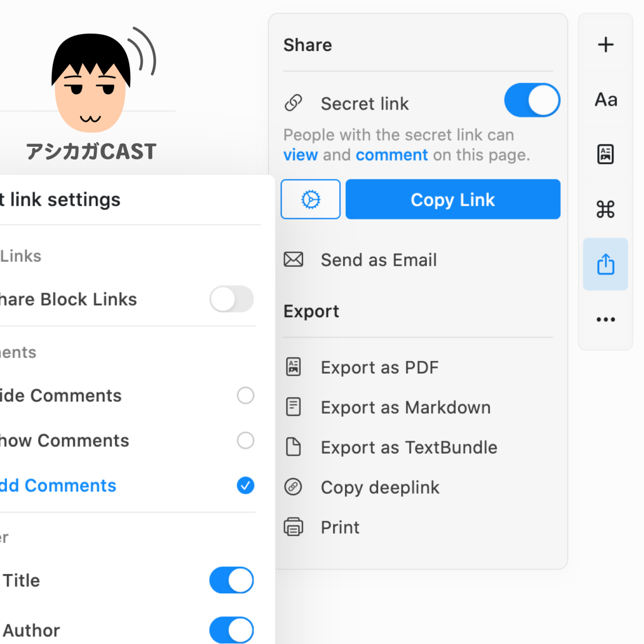Turn off the Author toggle
The width and height of the screenshot is (644, 644).
(231, 630)
